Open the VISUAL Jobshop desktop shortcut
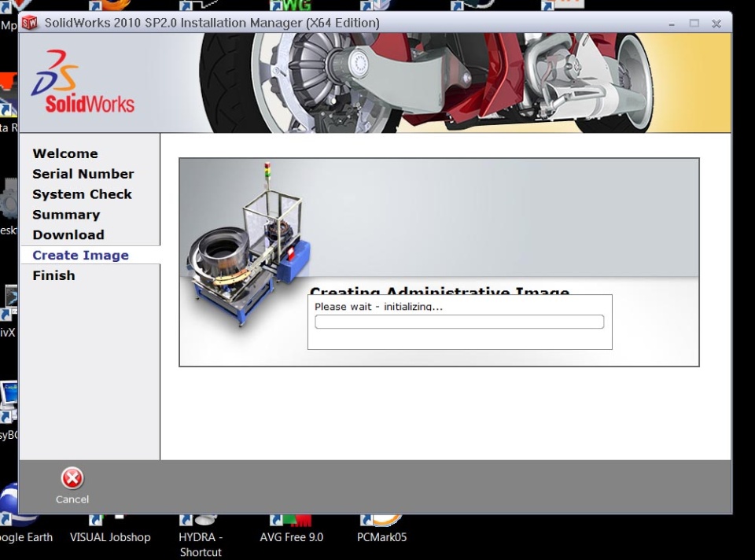This screenshot has height=560, width=755. (x=110, y=529)
